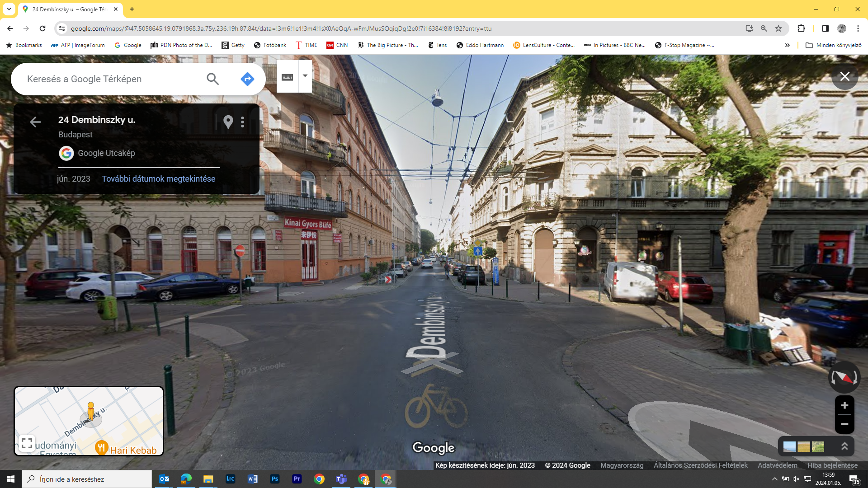Open the Minden könyvjelző bookmarks folder
Image resolution: width=868 pixels, height=488 pixels.
tap(834, 45)
